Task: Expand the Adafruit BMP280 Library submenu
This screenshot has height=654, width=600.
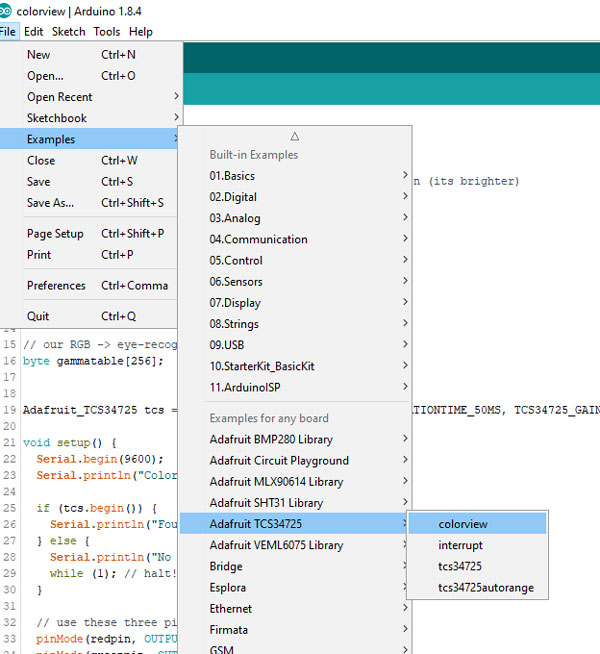Action: coord(271,439)
